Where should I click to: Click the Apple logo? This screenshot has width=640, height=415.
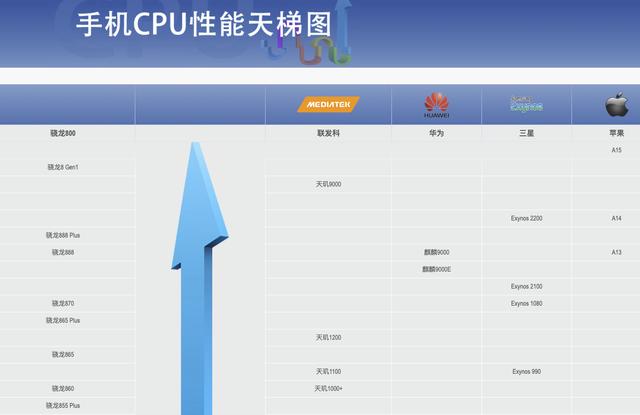tap(616, 104)
